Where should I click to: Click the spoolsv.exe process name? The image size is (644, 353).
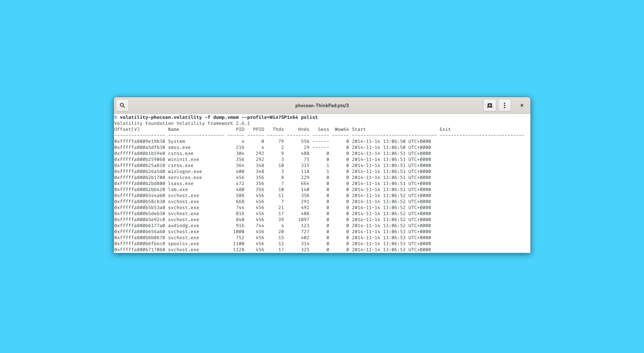click(183, 243)
